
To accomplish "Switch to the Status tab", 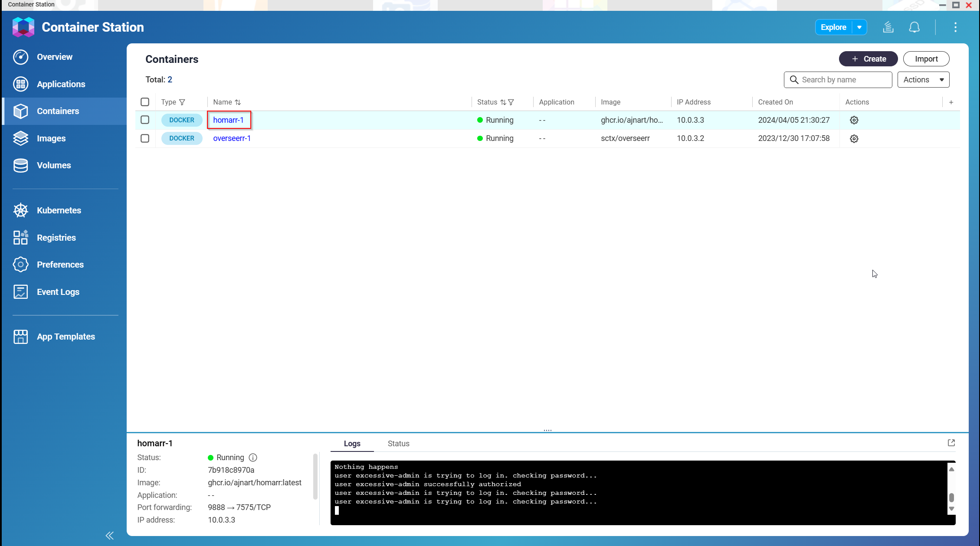I will (x=398, y=444).
